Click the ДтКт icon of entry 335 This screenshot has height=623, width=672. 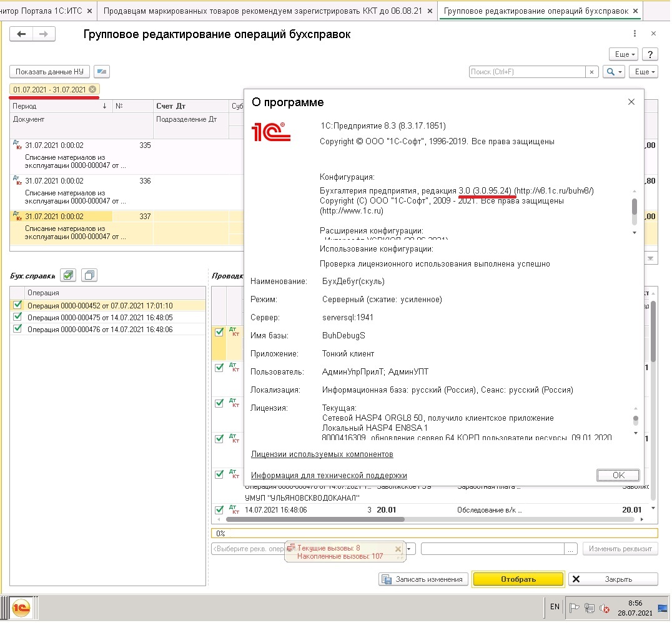pos(17,145)
